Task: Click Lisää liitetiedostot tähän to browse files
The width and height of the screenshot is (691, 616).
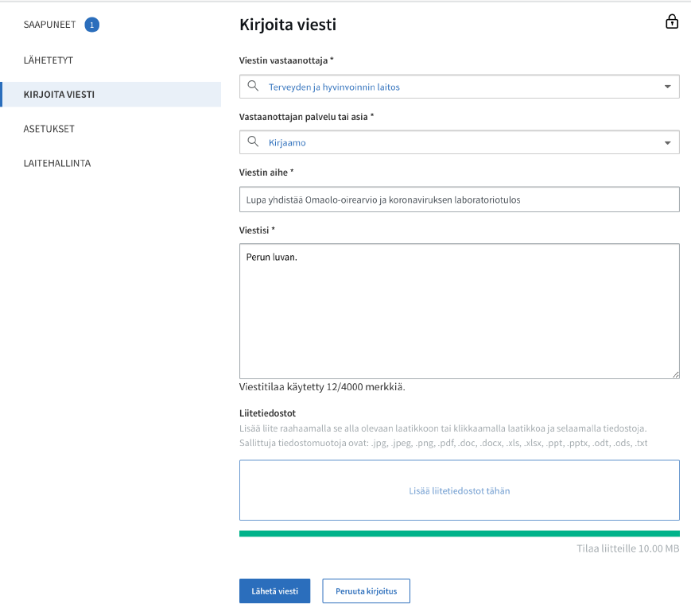Action: point(460,490)
